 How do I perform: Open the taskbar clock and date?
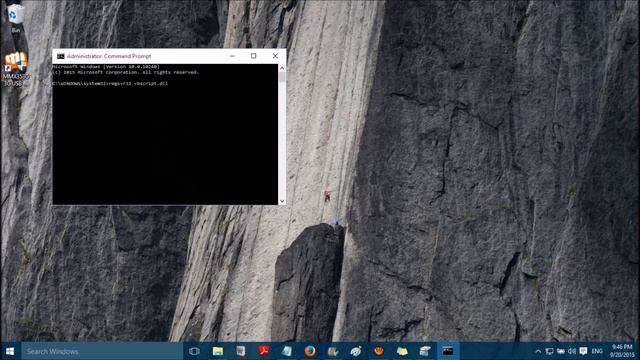pos(622,351)
